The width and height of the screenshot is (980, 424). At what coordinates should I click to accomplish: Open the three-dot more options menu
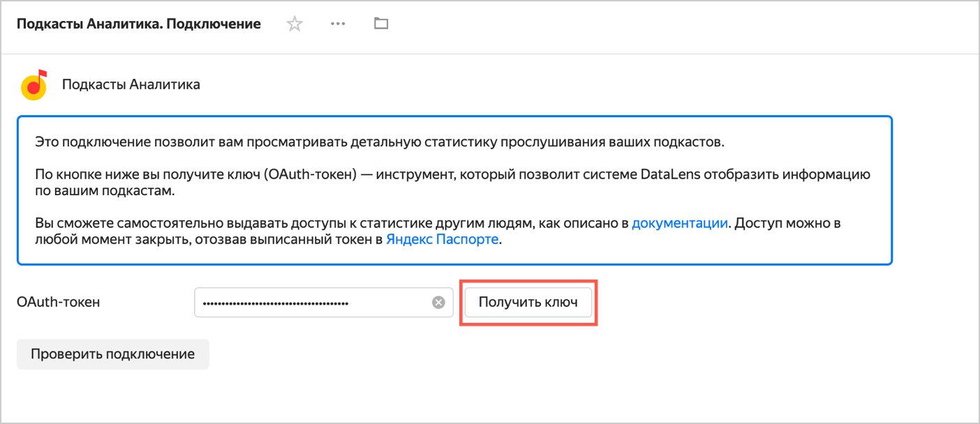[338, 24]
